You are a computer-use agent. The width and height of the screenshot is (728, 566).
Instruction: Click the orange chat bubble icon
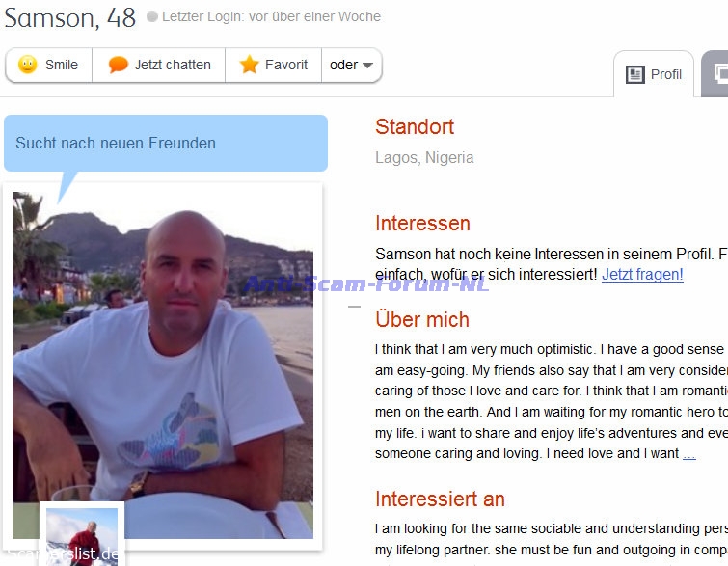pyautogui.click(x=118, y=65)
